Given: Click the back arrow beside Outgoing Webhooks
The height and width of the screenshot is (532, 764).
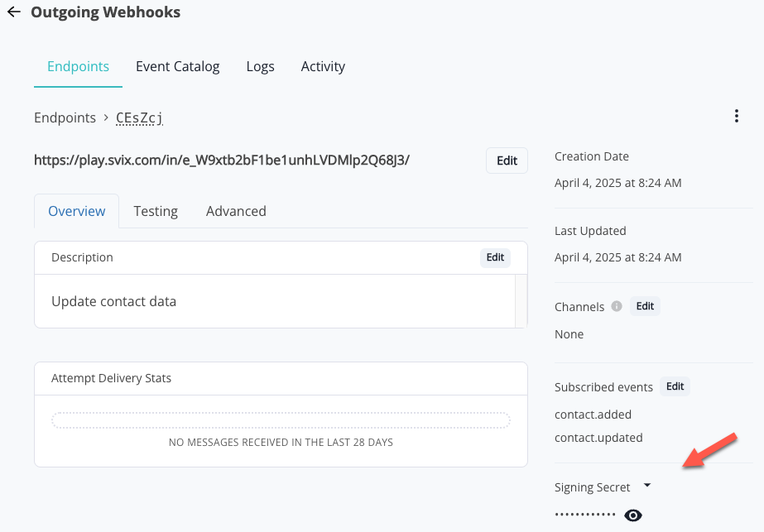Looking at the screenshot, I should pyautogui.click(x=14, y=12).
